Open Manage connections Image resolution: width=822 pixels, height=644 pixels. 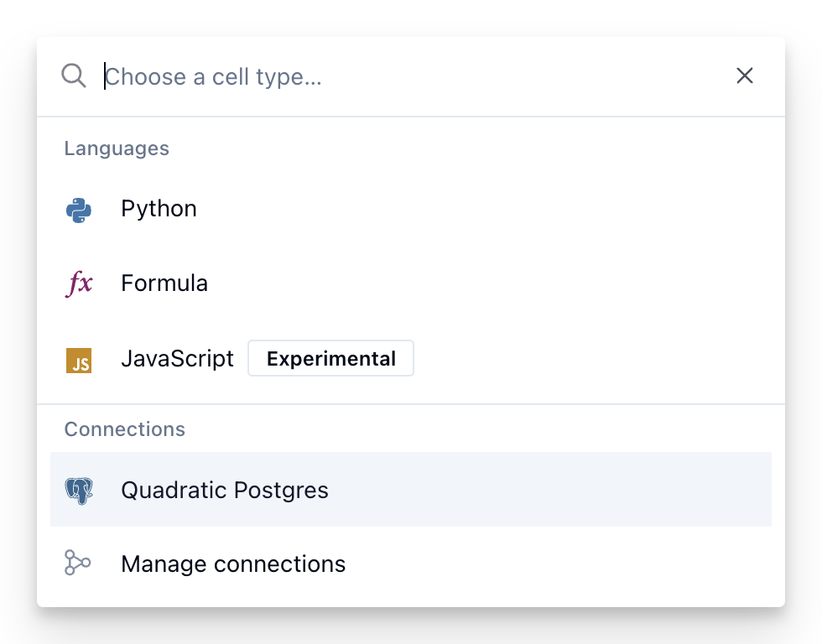[233, 564]
